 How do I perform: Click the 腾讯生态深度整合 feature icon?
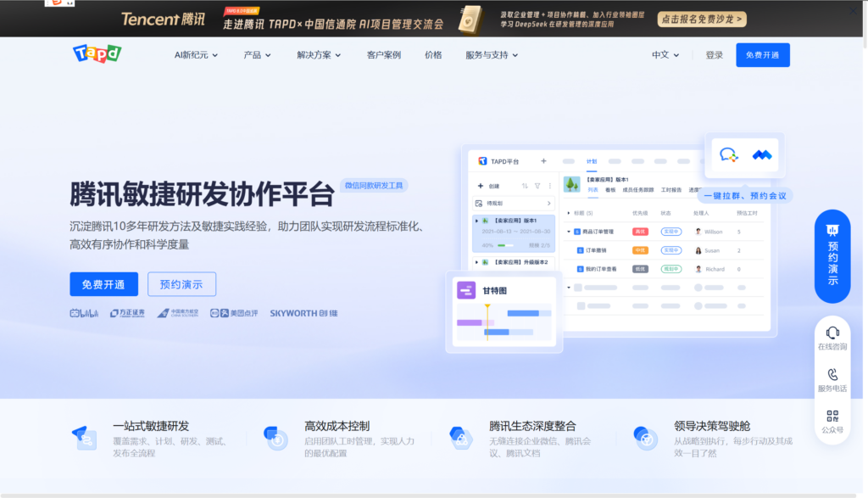point(460,438)
